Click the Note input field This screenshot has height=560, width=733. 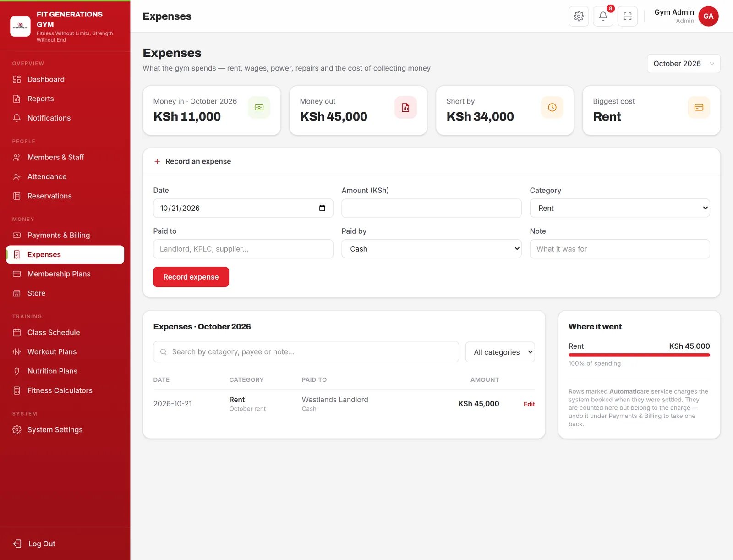click(x=620, y=249)
